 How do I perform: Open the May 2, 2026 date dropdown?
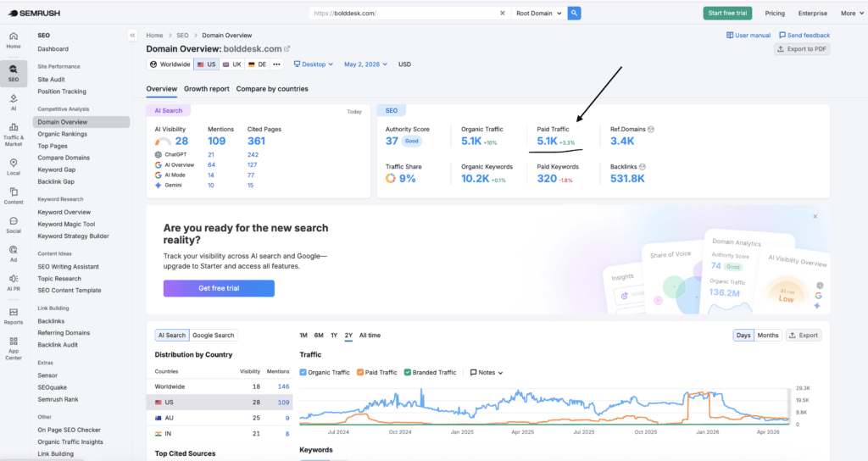tap(365, 64)
